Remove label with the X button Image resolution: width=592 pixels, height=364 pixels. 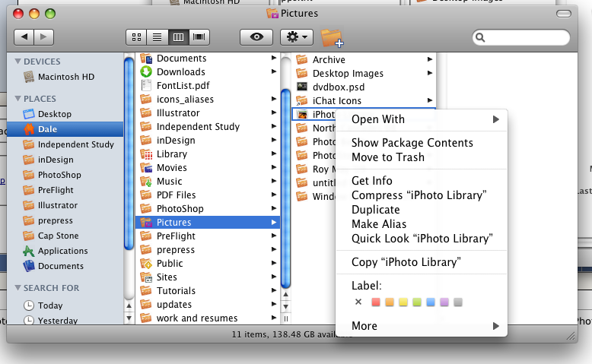pyautogui.click(x=358, y=302)
